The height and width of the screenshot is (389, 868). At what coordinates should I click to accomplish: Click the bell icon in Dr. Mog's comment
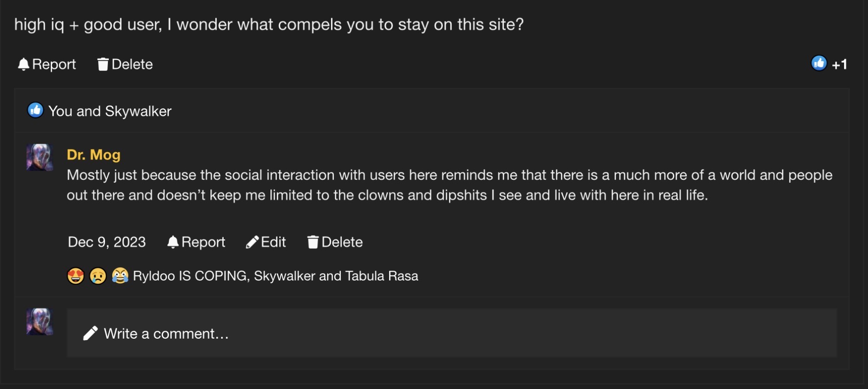(x=173, y=242)
